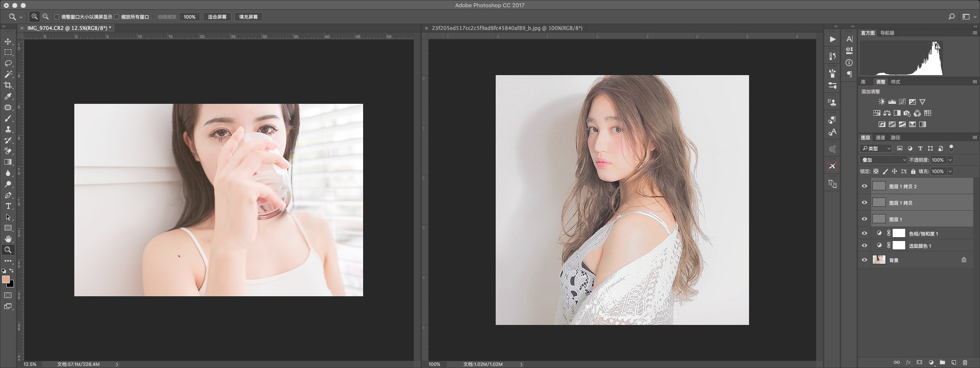Close the IMG_9704.CR2 document tab

22,28
